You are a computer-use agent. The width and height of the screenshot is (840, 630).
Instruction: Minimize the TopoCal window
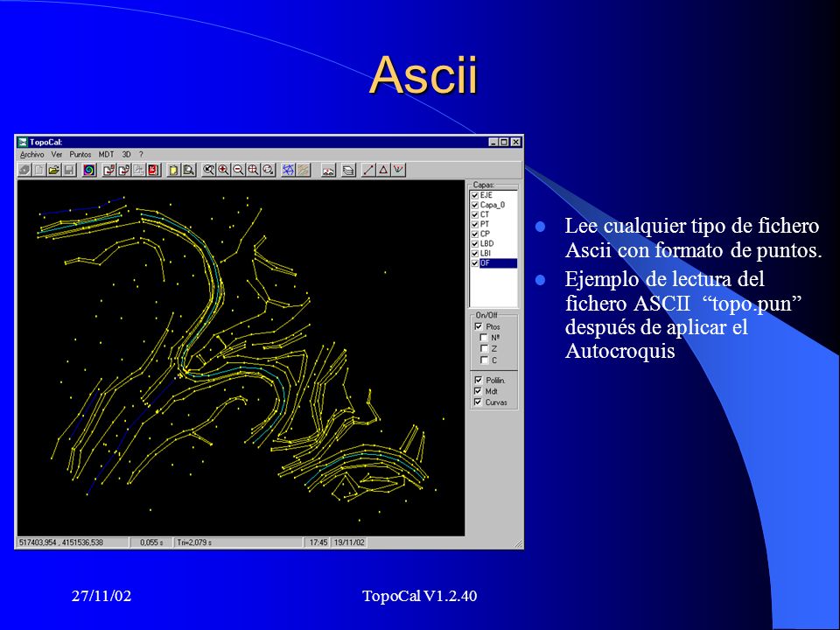point(493,142)
